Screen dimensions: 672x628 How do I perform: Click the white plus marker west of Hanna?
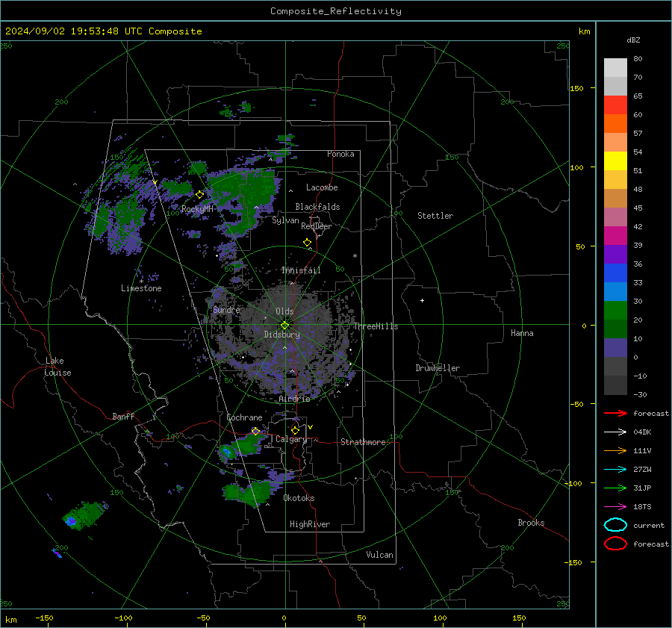422,300
